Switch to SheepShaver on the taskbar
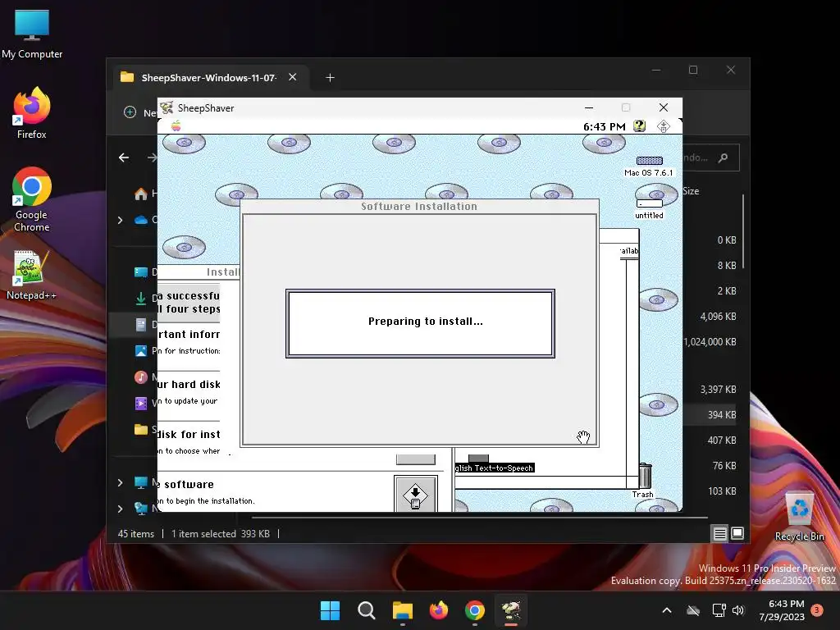The width and height of the screenshot is (840, 630). coord(511,610)
